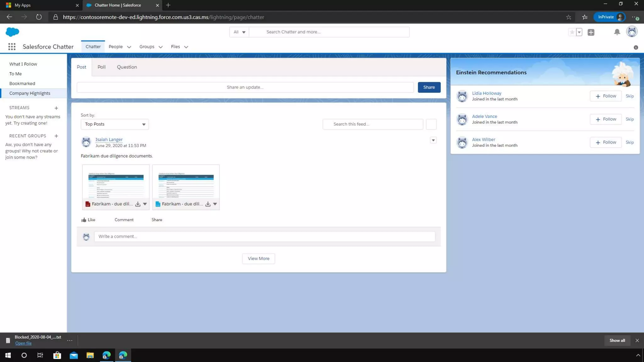Open the Top Posts sort dropdown
This screenshot has height=362, width=644.
pos(114,124)
